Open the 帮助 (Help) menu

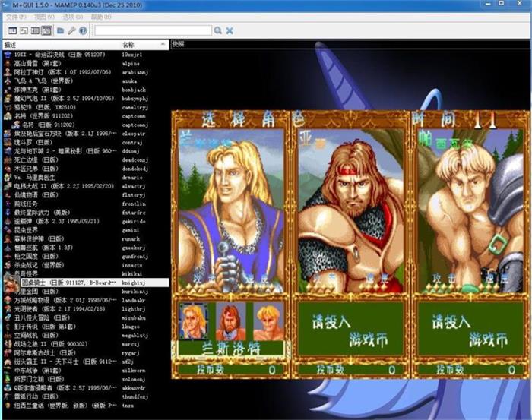[x=100, y=16]
